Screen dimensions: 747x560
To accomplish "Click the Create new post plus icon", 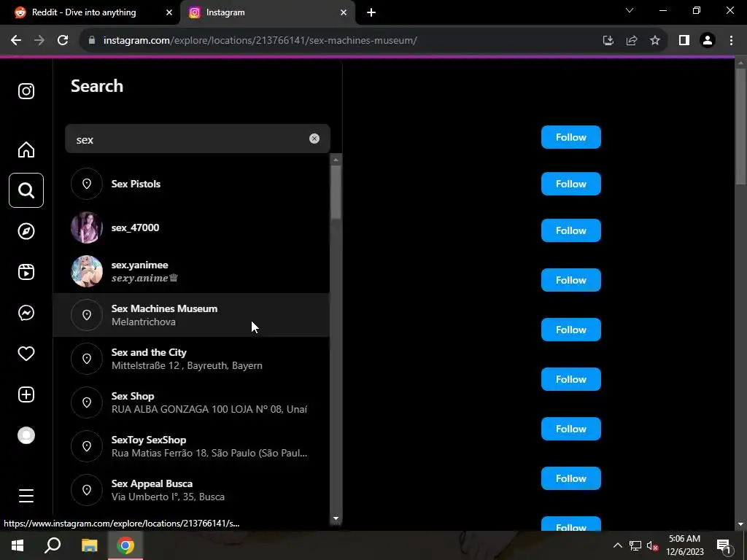I will [x=26, y=394].
